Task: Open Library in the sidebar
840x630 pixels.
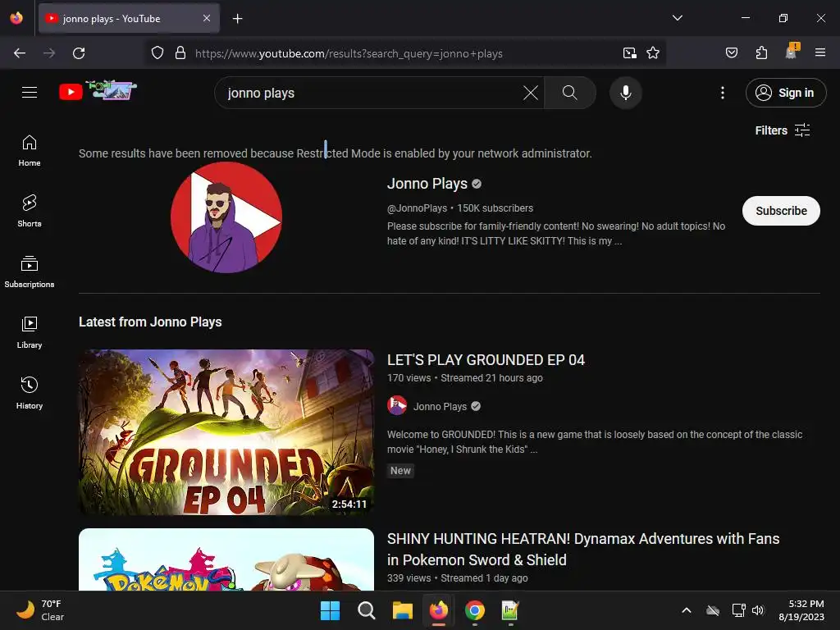Action: tap(30, 333)
